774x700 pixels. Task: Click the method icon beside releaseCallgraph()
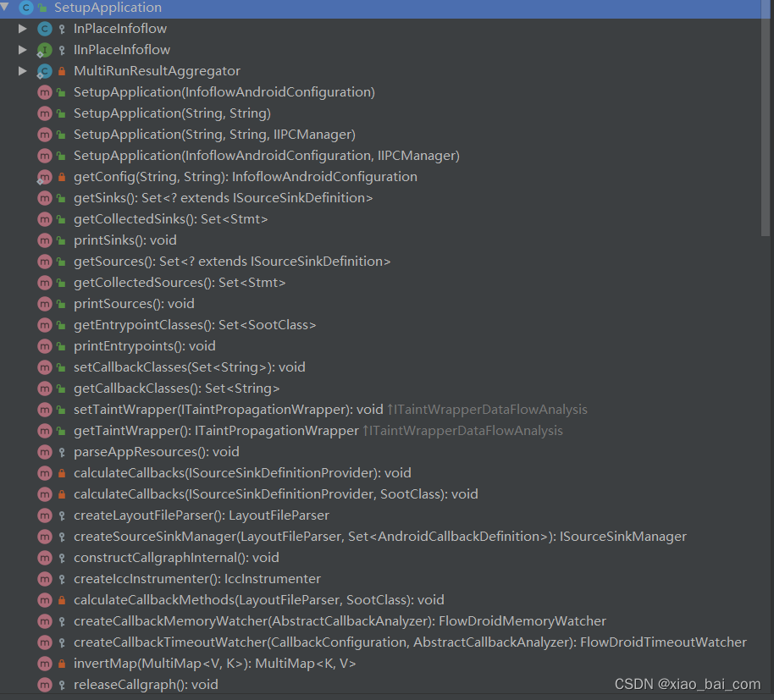[x=44, y=684]
